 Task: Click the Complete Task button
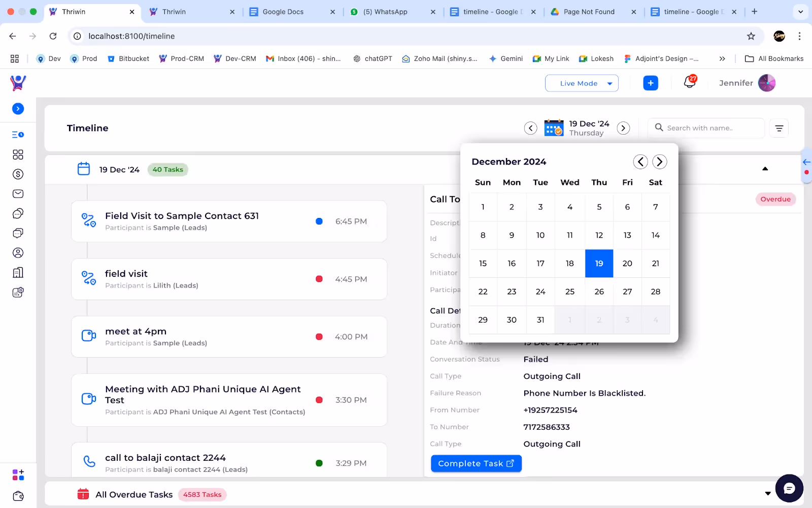476,463
